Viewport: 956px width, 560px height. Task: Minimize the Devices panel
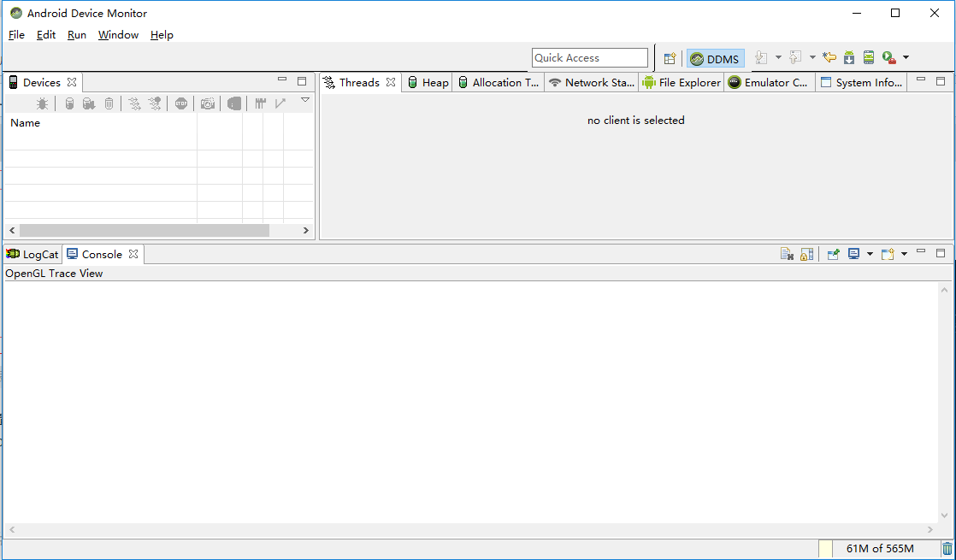[x=282, y=80]
